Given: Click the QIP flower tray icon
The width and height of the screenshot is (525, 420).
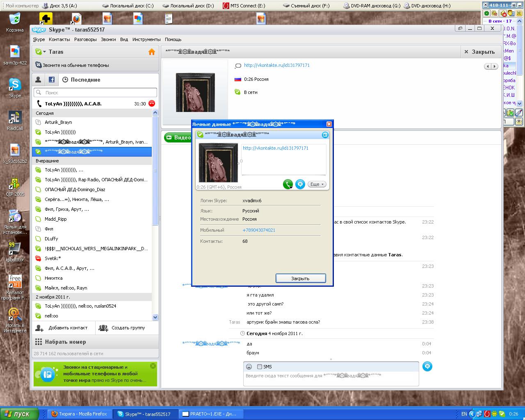Looking at the screenshot, I should 495,414.
